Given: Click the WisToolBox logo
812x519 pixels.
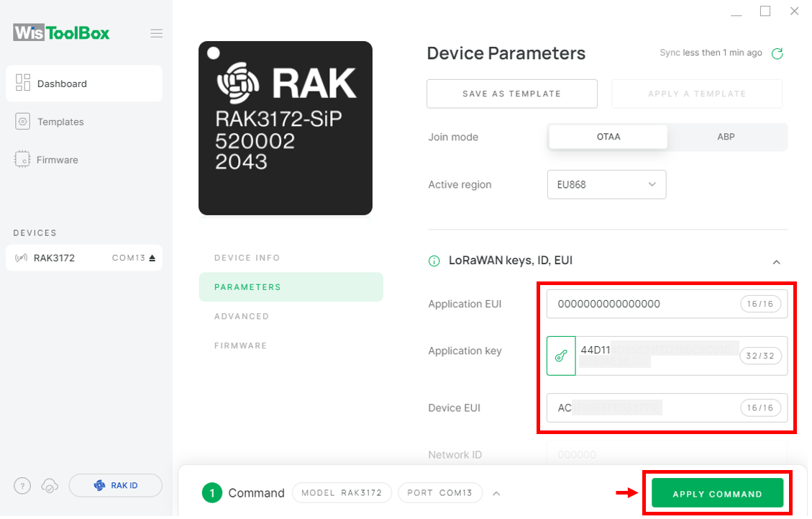Looking at the screenshot, I should (61, 32).
